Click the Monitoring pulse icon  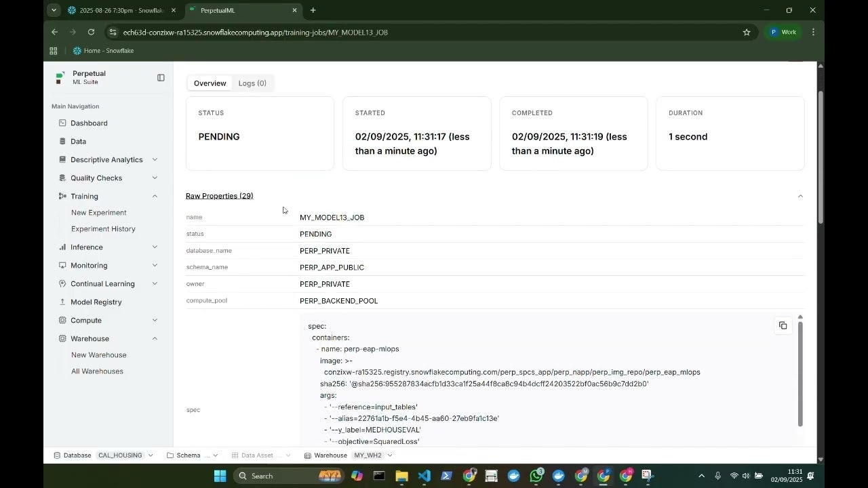(x=62, y=266)
